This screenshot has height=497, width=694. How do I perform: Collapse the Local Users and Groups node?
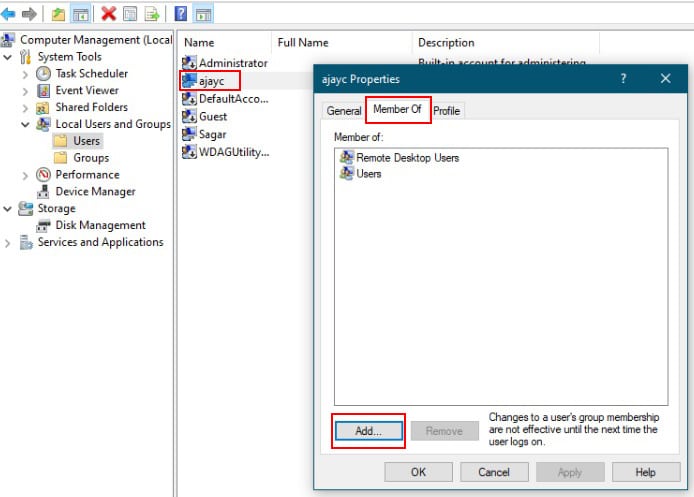(x=25, y=124)
